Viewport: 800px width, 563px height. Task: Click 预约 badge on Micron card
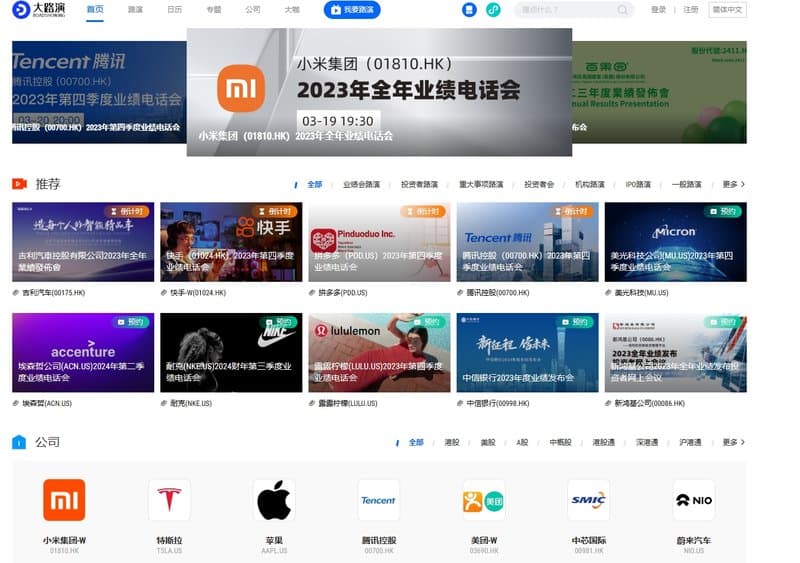coord(722,211)
